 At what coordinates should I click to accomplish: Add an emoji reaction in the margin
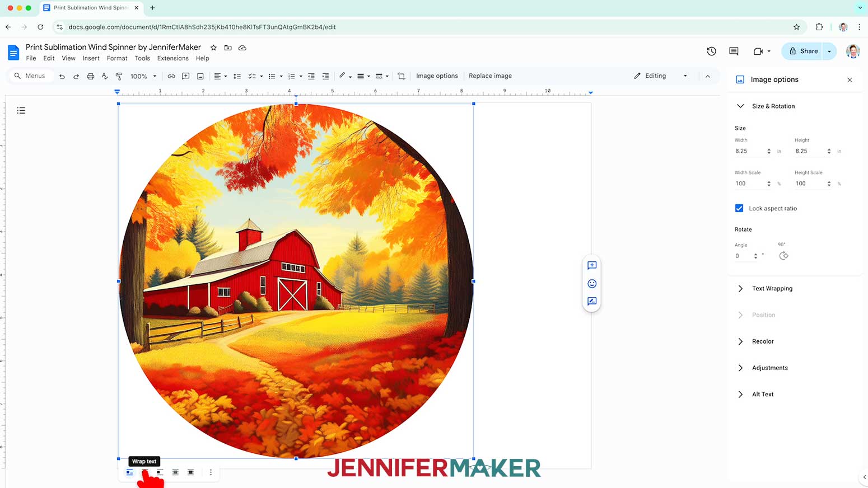pos(592,284)
